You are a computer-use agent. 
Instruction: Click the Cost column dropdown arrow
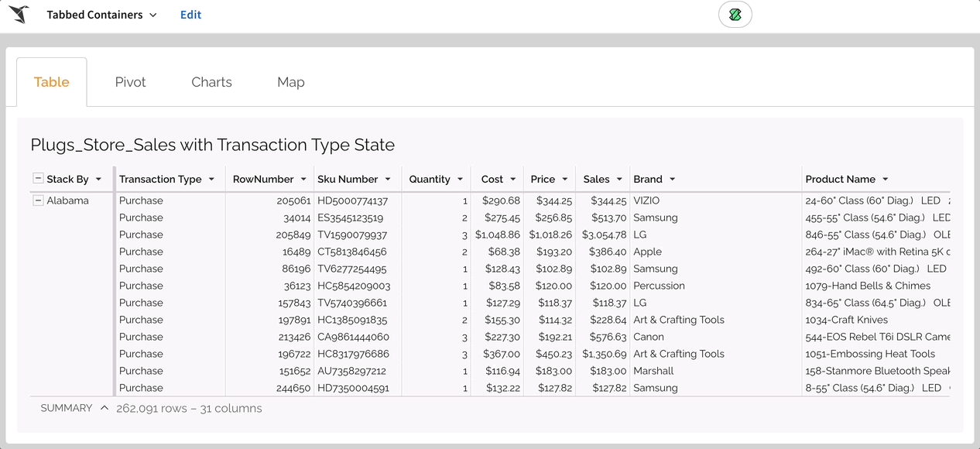tap(512, 180)
